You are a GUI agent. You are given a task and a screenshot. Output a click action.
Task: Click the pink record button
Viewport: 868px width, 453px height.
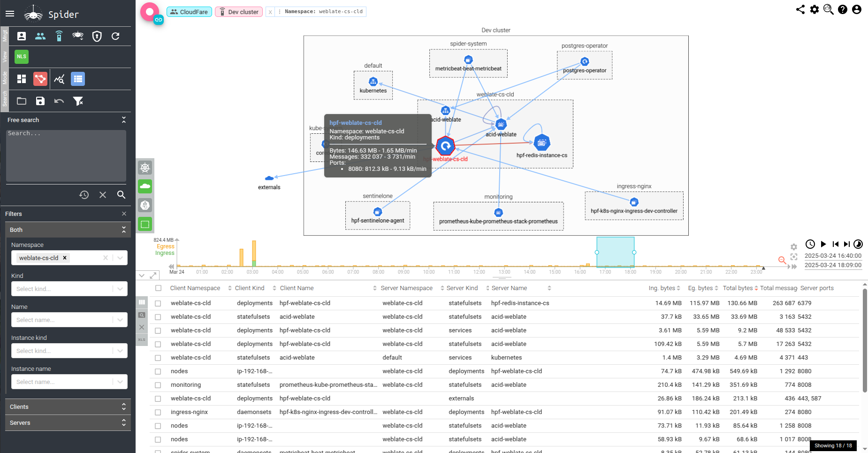tap(150, 12)
